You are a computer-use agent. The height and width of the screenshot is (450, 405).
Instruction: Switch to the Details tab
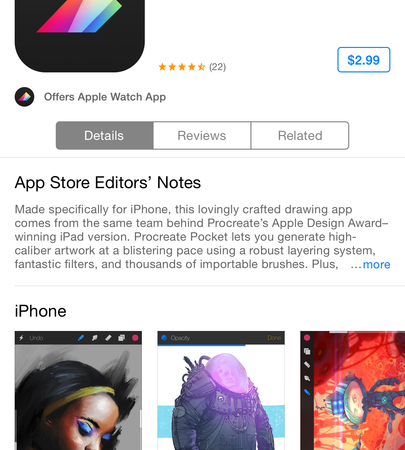(105, 136)
